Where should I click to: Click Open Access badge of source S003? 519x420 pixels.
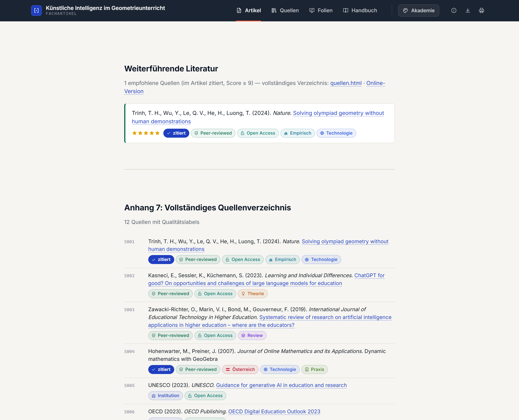pyautogui.click(x=215, y=335)
